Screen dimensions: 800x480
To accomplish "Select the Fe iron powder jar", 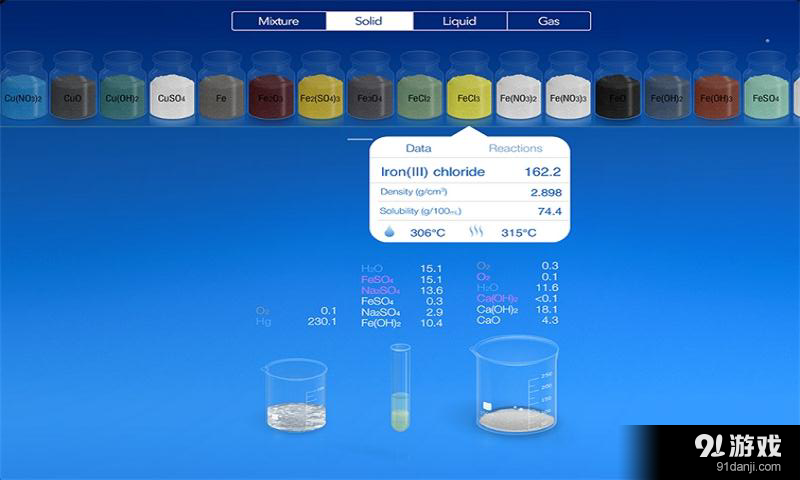I will (x=221, y=90).
